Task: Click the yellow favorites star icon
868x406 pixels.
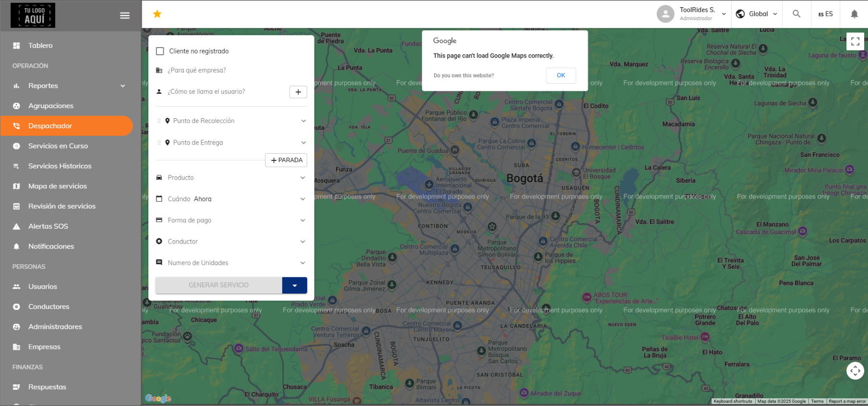Action: coord(157,14)
